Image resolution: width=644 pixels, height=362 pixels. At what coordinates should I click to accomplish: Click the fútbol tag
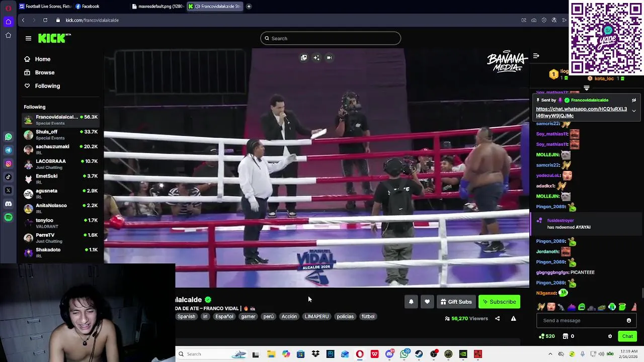point(368,316)
